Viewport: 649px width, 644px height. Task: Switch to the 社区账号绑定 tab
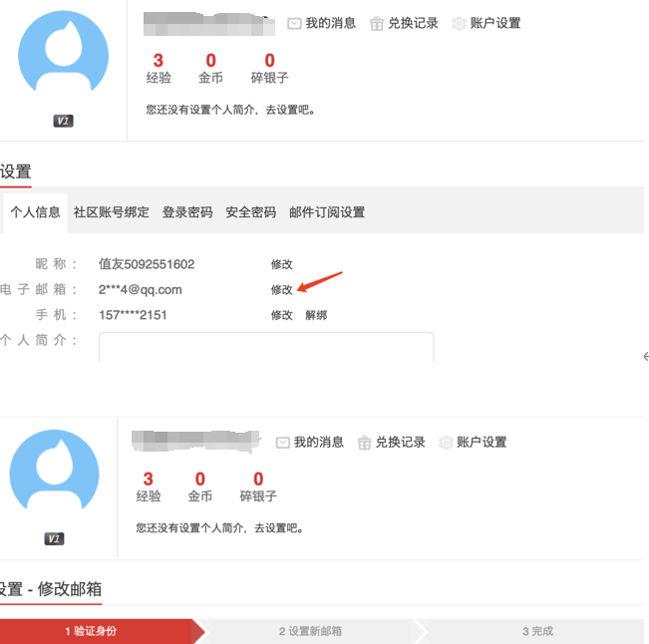(112, 212)
